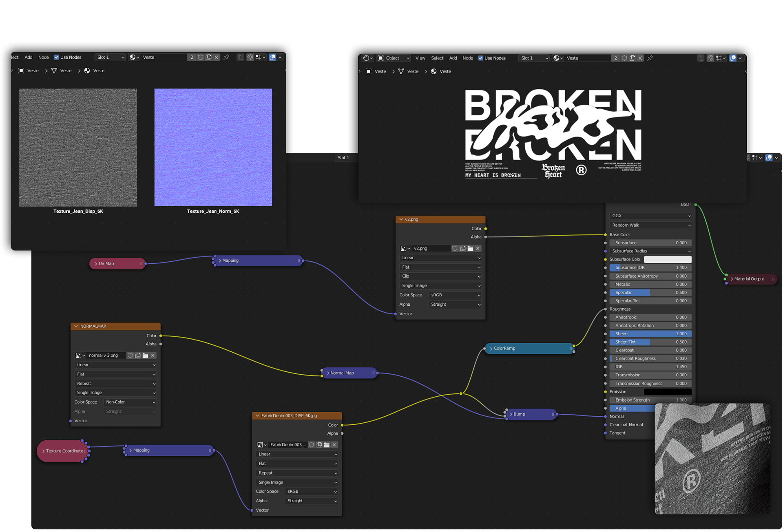Viewport: 783px width, 532px height.
Task: Click Veste material breadcrumb in Broken logo window
Action: coord(441,71)
